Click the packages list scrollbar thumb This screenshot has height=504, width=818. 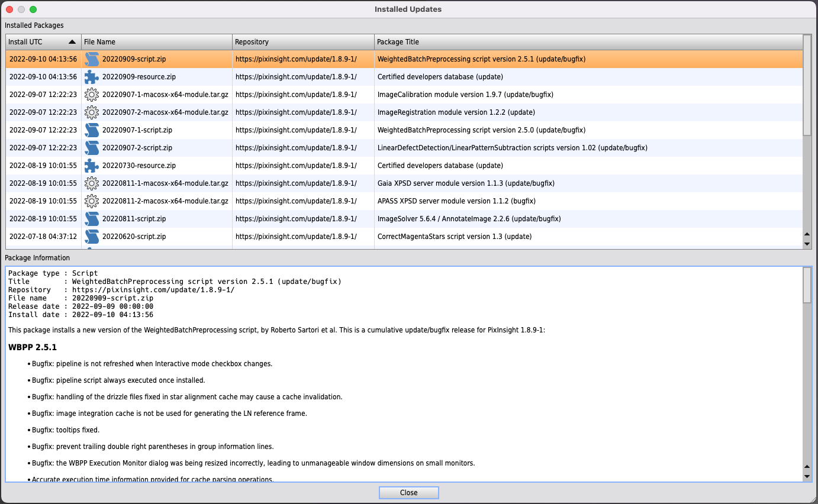(x=807, y=85)
